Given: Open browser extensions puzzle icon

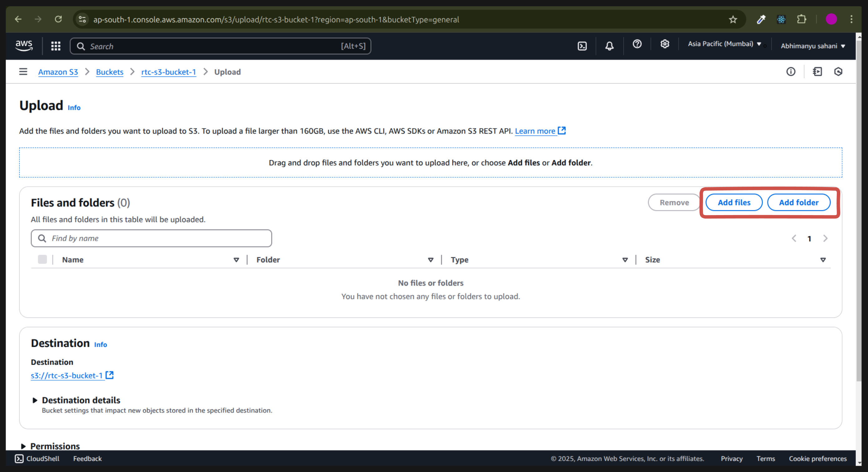Looking at the screenshot, I should 802,19.
